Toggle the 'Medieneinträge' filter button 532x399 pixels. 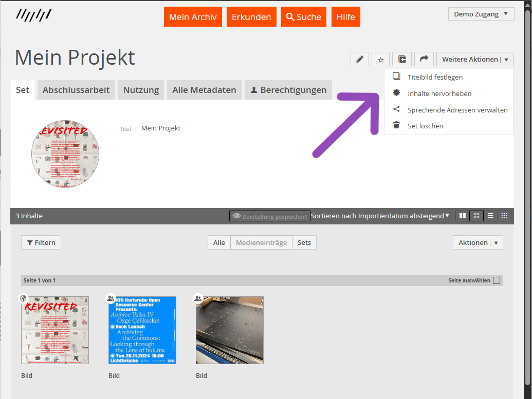[261, 242]
